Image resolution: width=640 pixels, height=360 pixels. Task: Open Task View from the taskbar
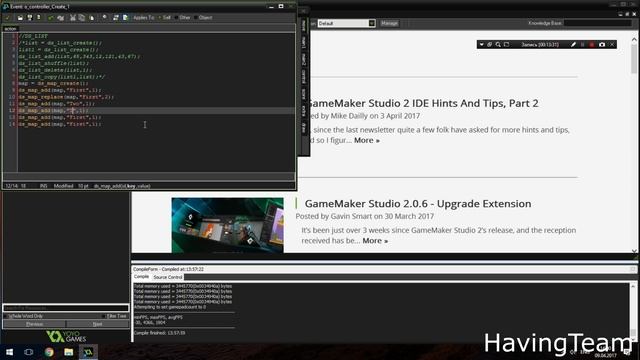29,352
